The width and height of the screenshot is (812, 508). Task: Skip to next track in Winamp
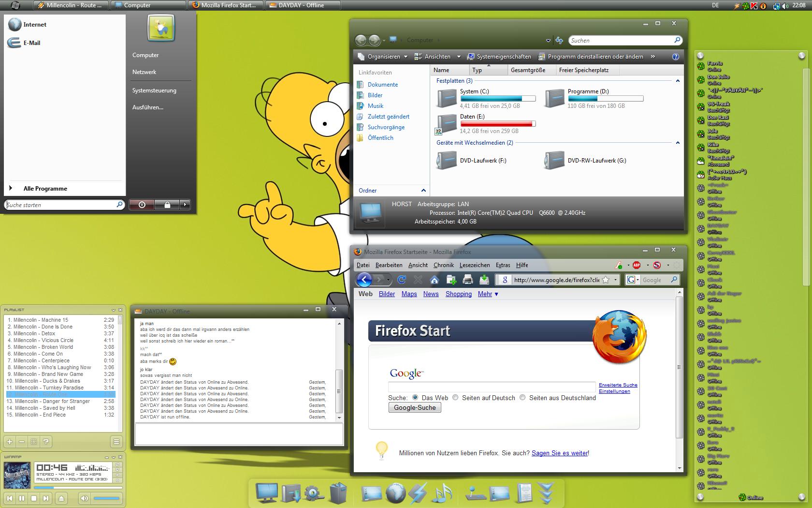pyautogui.click(x=46, y=498)
